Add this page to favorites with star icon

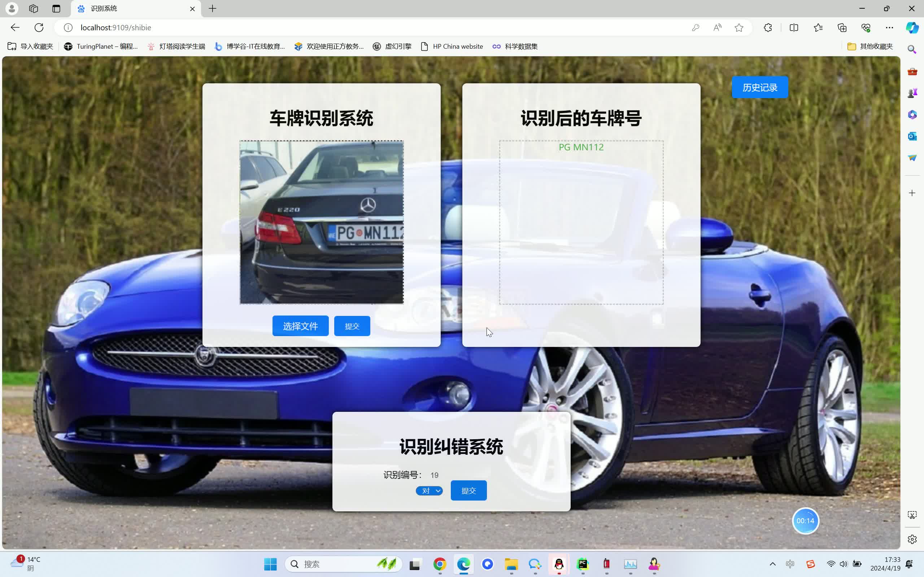click(x=739, y=27)
